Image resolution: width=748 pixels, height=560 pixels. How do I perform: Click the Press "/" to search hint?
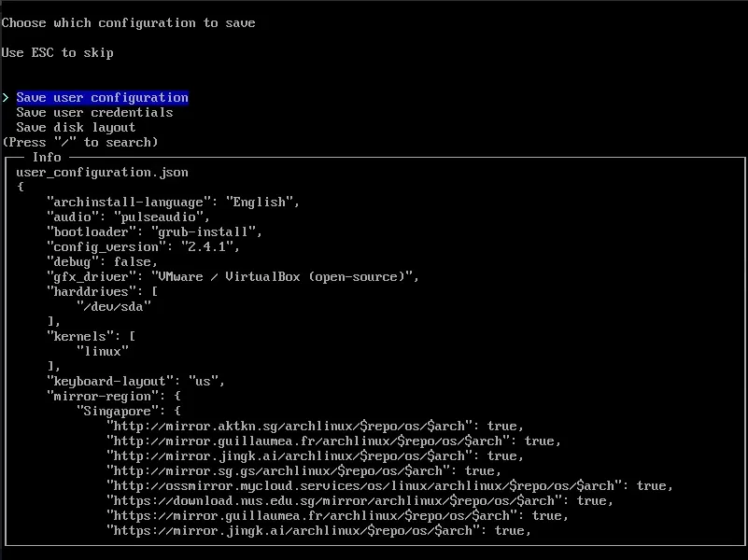tap(79, 142)
